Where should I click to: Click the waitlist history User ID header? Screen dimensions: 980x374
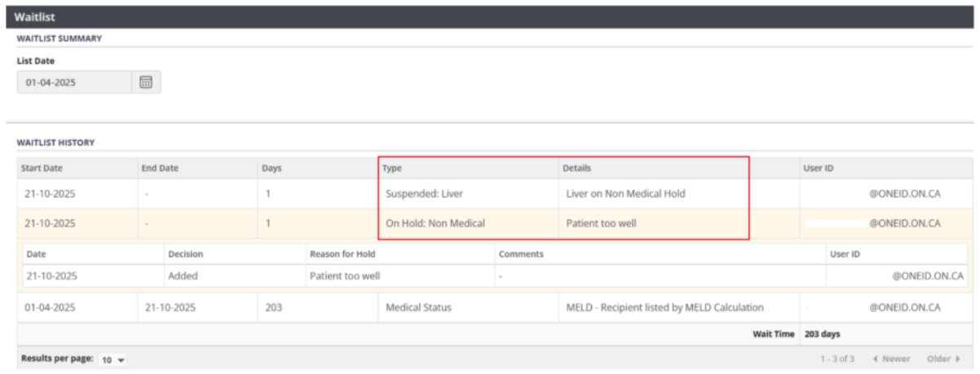[x=819, y=169]
